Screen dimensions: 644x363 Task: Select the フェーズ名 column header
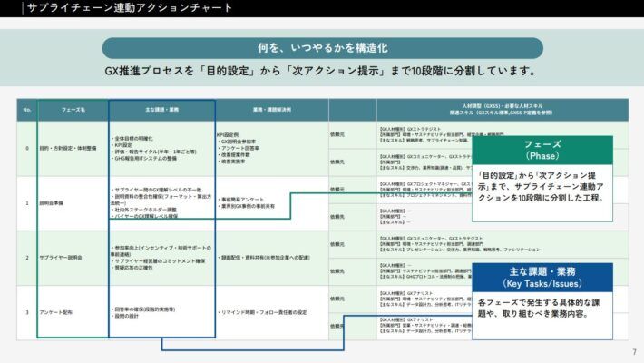[73, 110]
